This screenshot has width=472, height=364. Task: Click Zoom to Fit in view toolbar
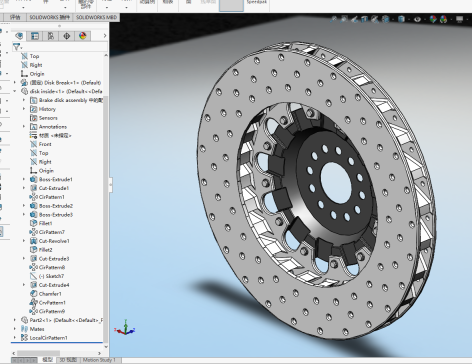click(x=334, y=19)
